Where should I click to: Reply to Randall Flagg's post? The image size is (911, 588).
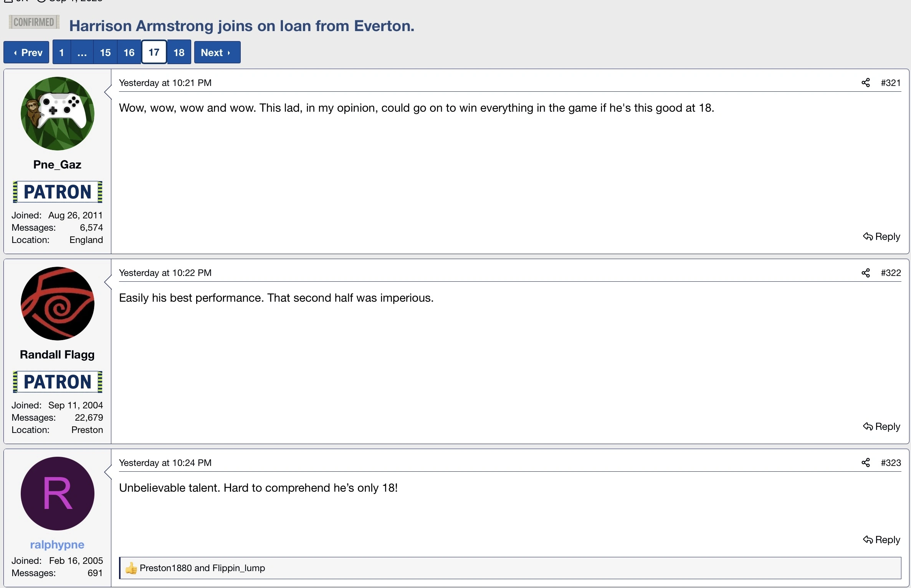click(x=881, y=427)
